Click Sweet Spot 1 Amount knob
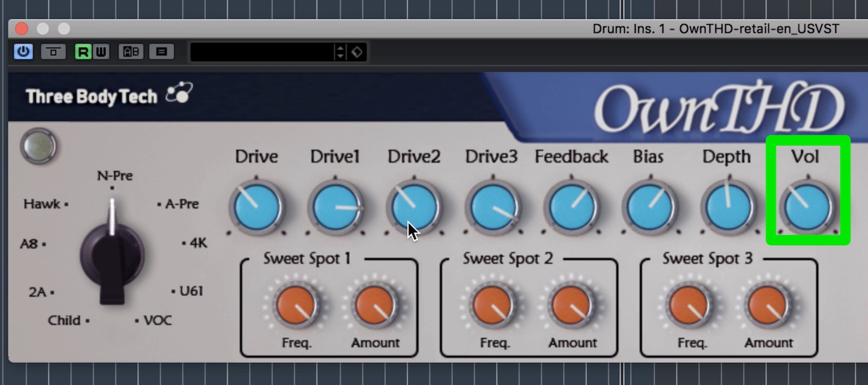 (375, 305)
